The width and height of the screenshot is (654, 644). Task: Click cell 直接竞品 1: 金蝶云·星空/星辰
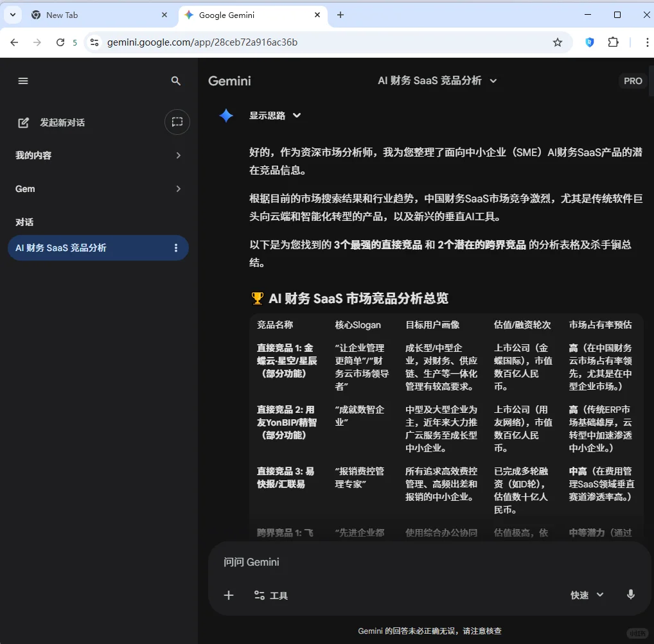[287, 361]
